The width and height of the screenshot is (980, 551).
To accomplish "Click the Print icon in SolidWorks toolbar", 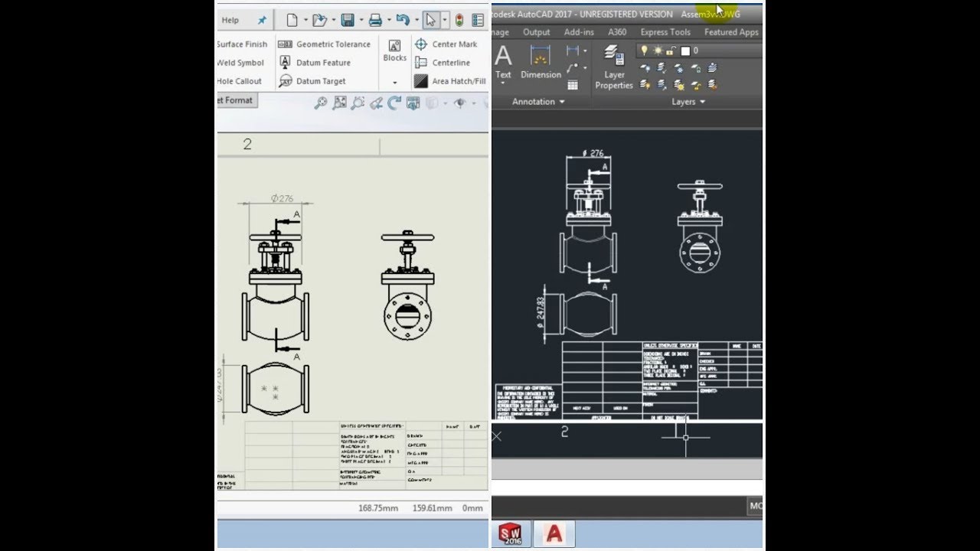I will pyautogui.click(x=375, y=20).
